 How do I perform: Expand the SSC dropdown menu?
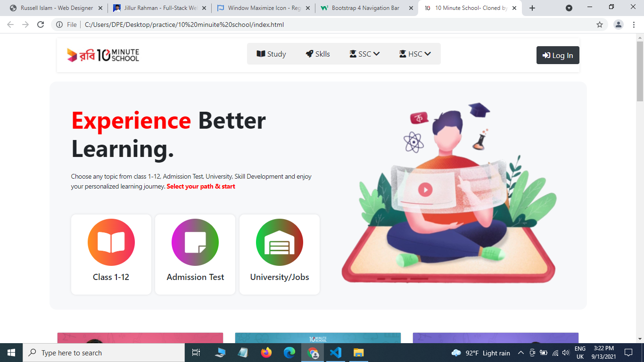coord(364,54)
